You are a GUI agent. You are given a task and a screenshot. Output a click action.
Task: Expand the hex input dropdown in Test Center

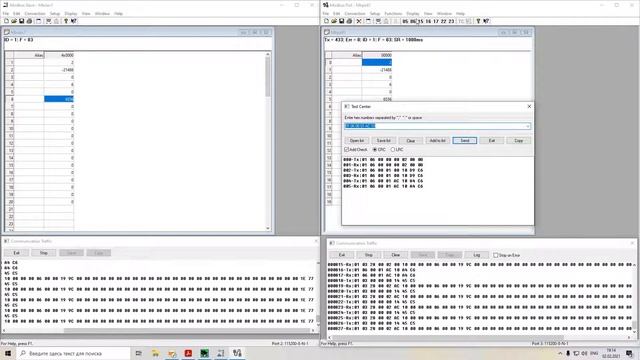coord(528,126)
